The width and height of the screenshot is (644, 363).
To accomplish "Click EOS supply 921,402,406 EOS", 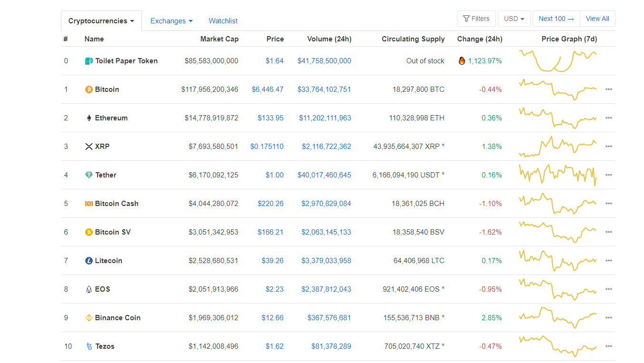I will pyautogui.click(x=414, y=289).
